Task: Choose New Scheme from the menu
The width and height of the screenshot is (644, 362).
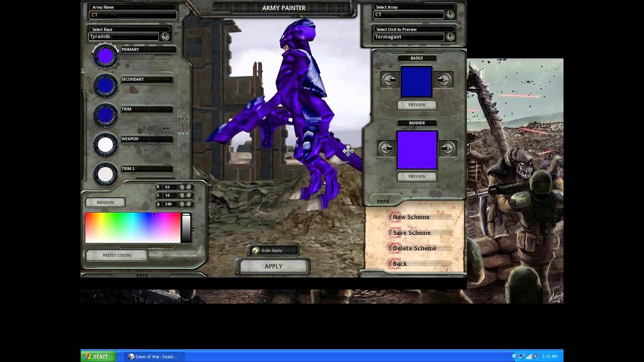Action: coord(411,217)
